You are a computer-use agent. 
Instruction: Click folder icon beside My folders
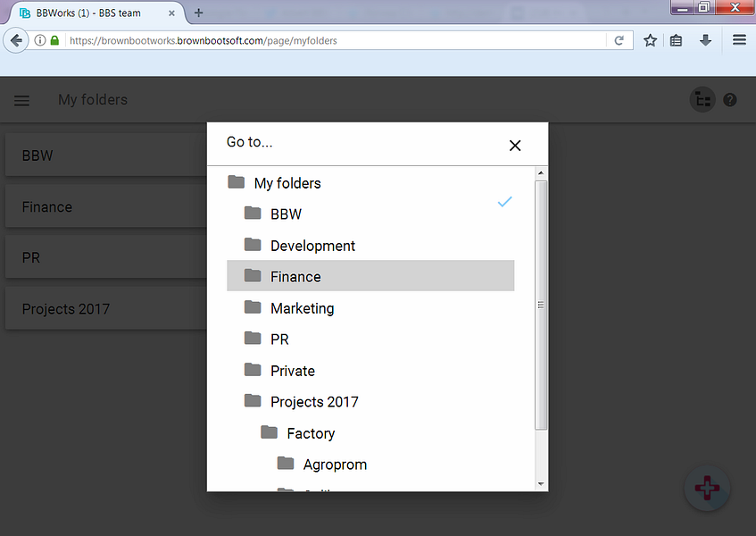click(x=237, y=182)
